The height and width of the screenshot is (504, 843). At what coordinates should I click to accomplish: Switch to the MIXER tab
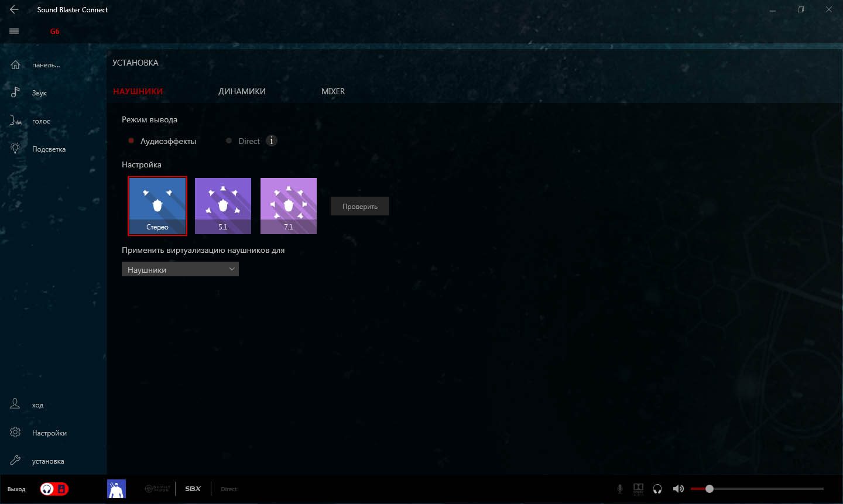tap(333, 91)
